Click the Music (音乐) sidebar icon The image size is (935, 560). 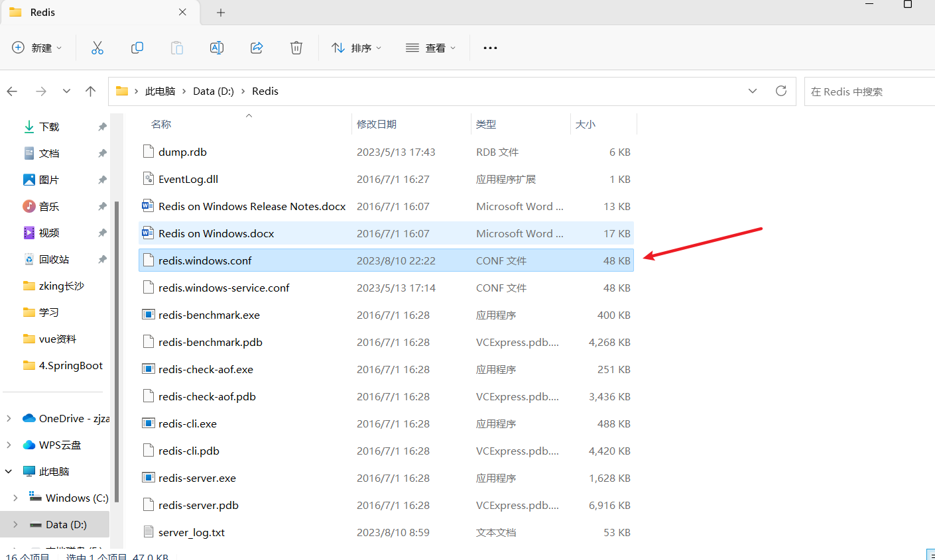[x=29, y=206]
